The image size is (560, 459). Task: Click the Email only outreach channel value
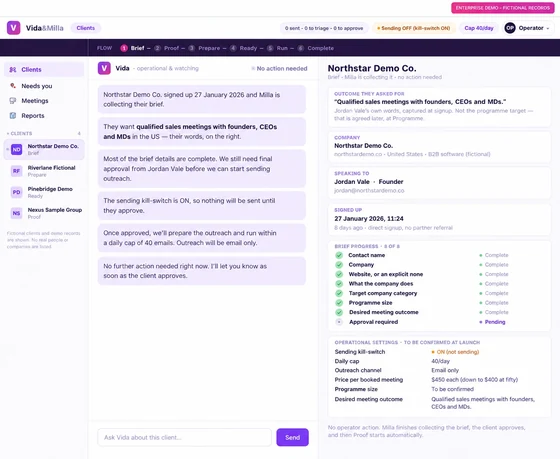[445, 370]
